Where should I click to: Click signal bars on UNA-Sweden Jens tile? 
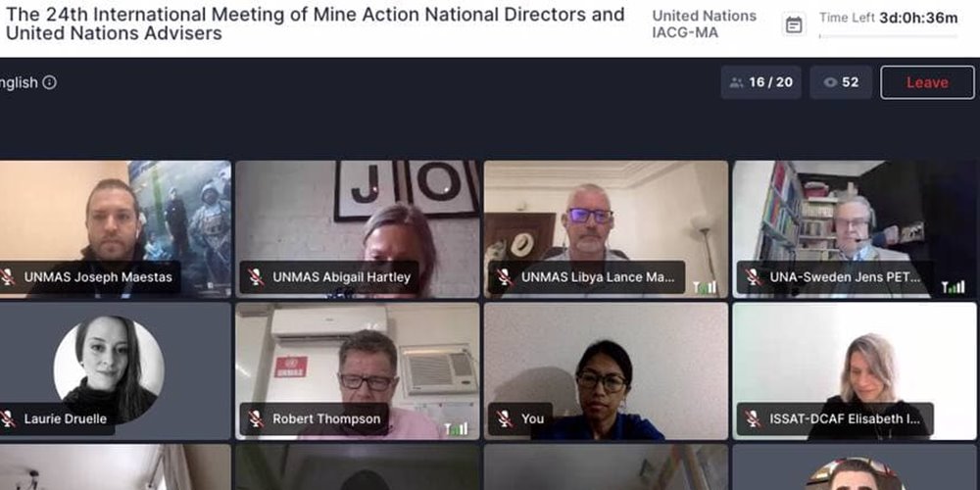tap(954, 287)
